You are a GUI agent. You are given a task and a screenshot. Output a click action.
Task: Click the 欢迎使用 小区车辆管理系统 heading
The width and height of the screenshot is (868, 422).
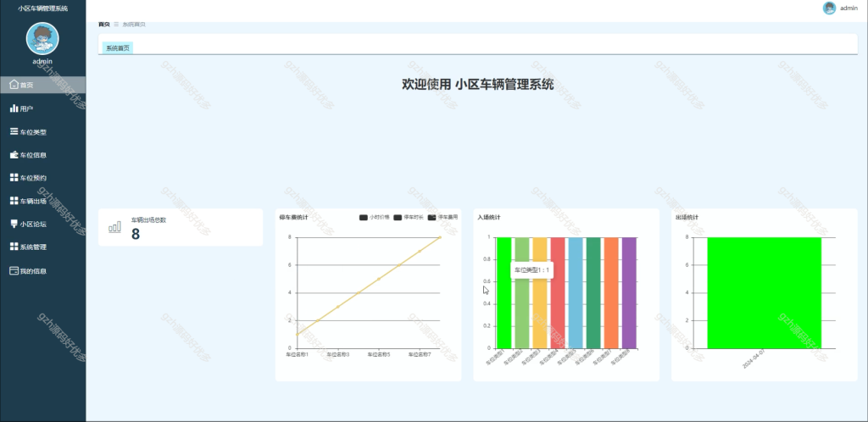[x=478, y=85]
